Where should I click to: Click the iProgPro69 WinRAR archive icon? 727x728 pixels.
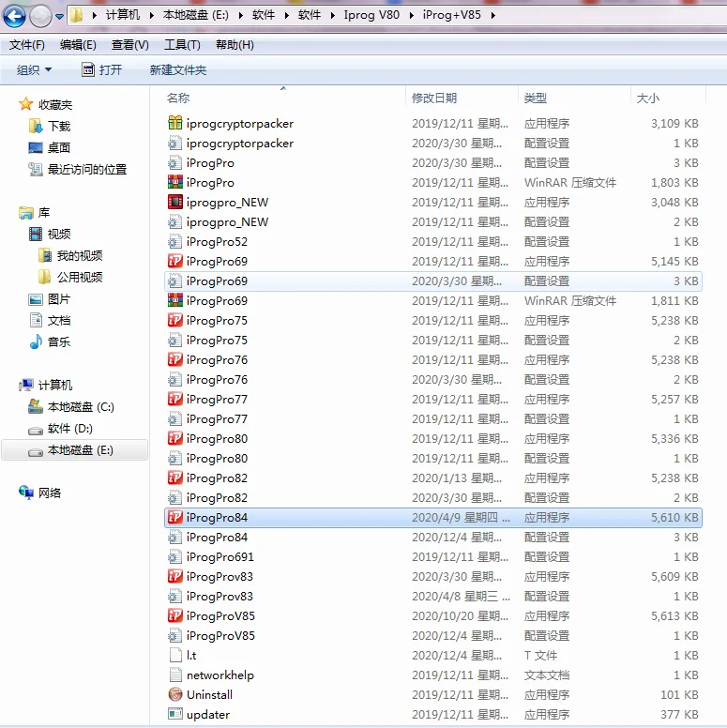tap(175, 300)
